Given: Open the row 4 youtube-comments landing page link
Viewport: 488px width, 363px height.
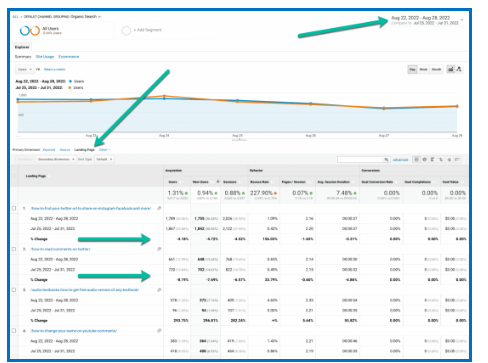Looking at the screenshot, I should point(74,331).
